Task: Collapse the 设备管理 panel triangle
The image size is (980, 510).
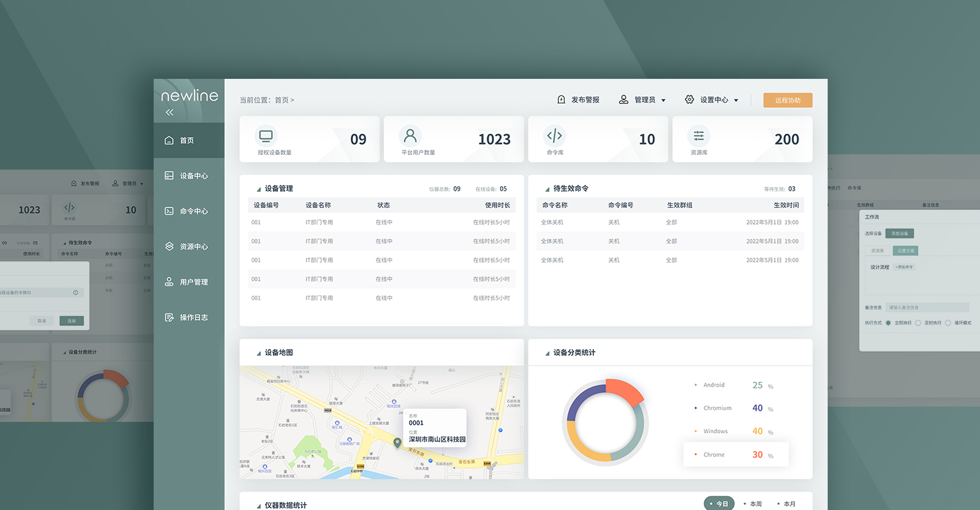Action: click(x=258, y=189)
